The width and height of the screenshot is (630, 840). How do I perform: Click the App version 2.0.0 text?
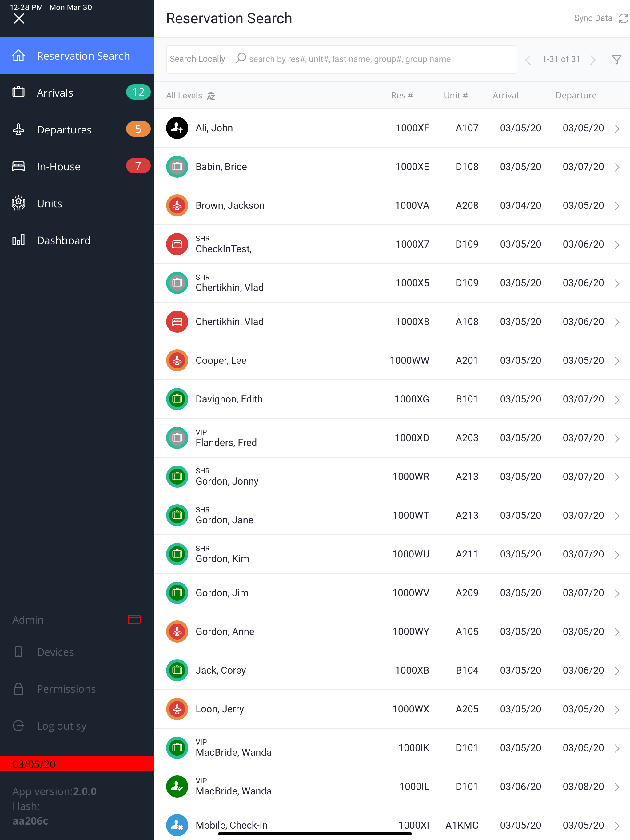[x=54, y=791]
